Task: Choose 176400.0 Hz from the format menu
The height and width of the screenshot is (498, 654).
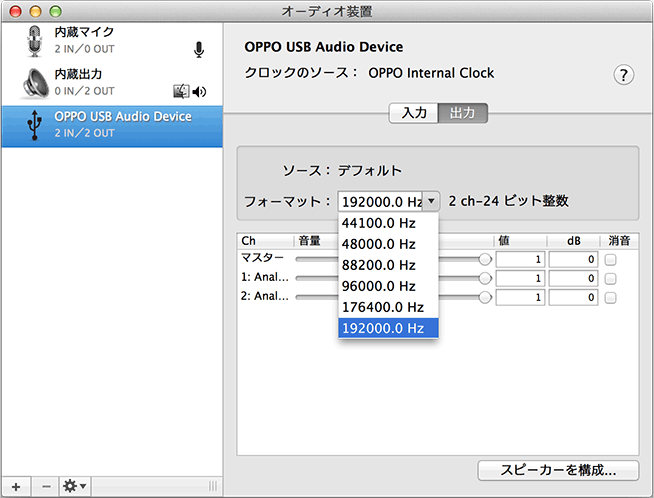Action: coord(388,307)
